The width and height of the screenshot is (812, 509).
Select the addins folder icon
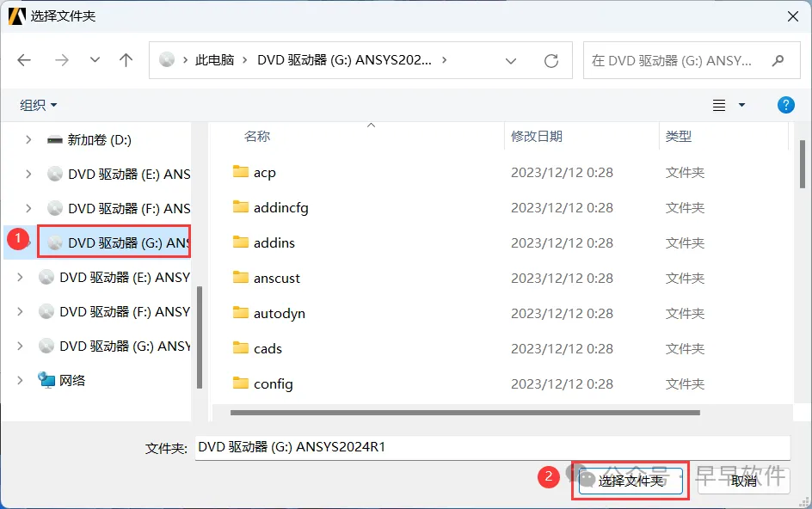(240, 242)
